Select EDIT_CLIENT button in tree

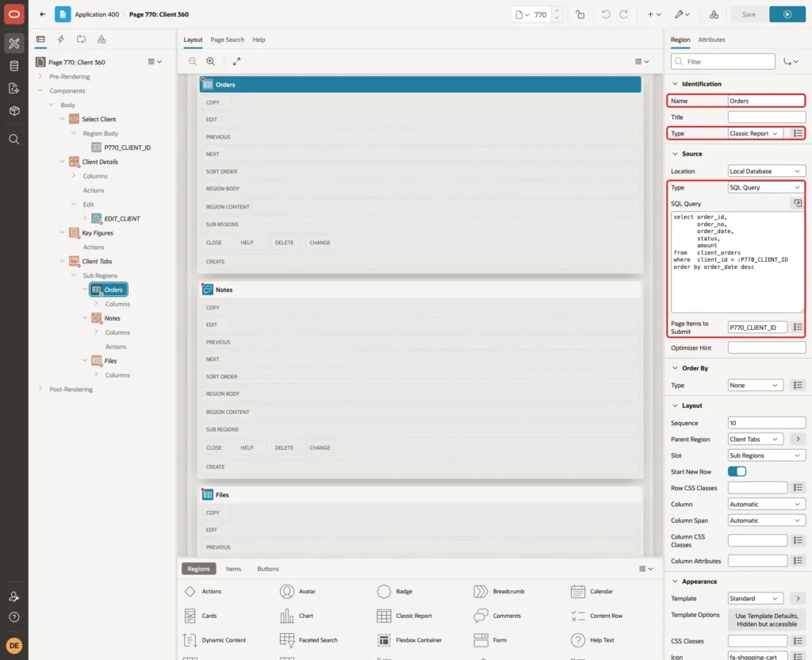click(121, 219)
